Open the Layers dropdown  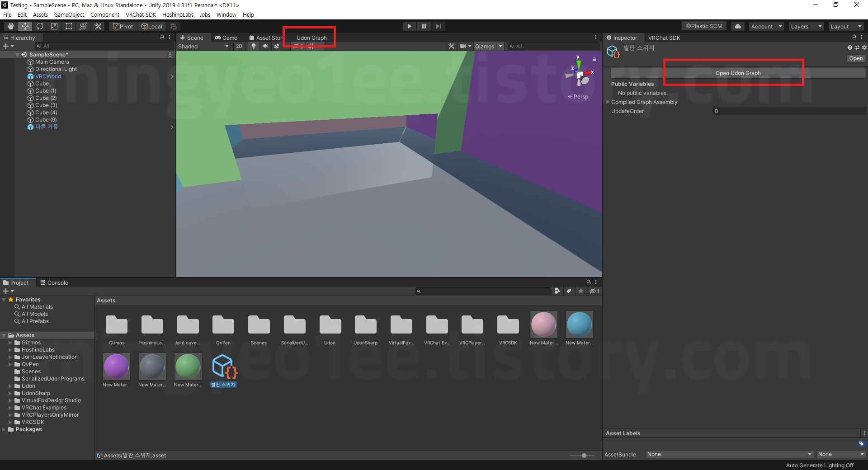point(806,26)
